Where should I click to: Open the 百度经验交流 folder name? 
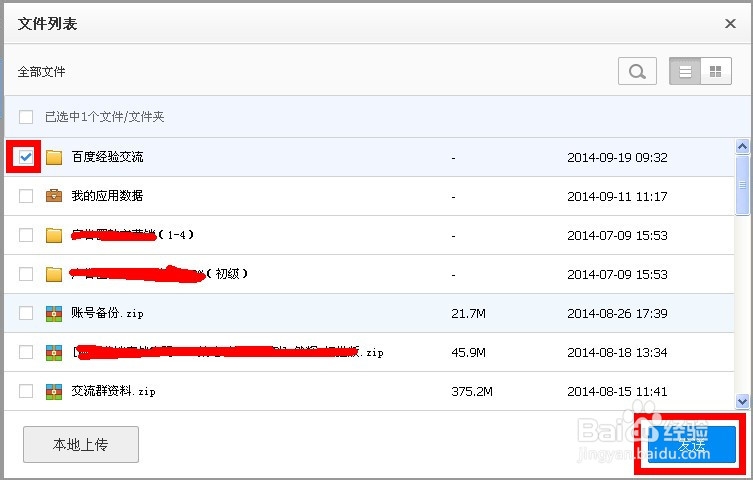click(x=107, y=157)
